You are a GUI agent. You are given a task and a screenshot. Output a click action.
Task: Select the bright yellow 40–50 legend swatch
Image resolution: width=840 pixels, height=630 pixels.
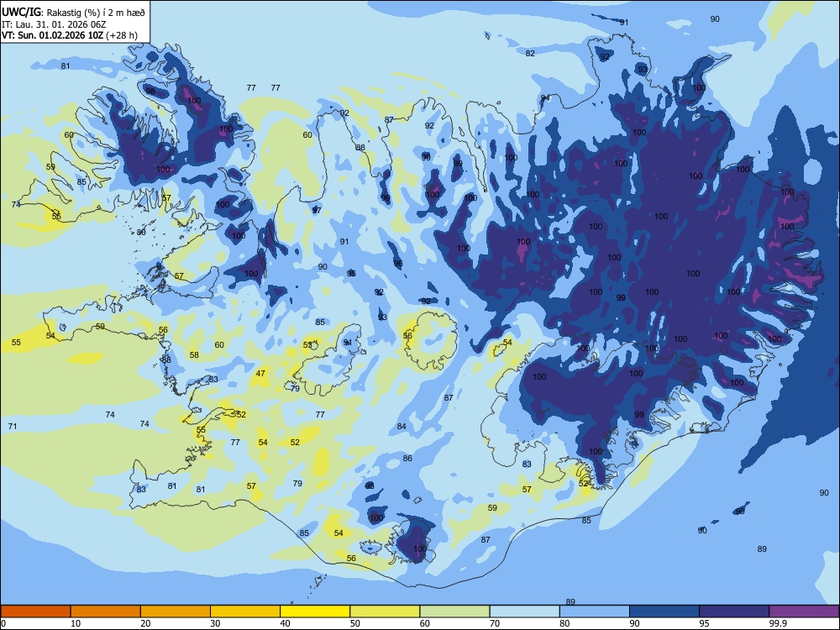(x=315, y=612)
